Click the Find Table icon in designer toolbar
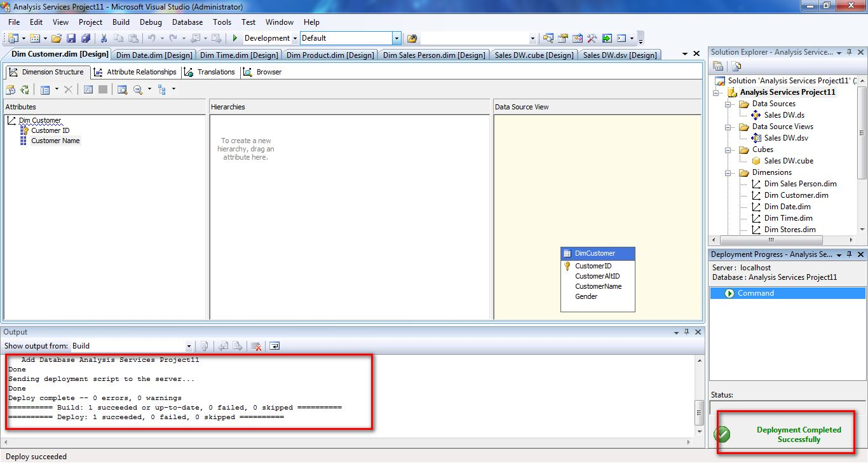The height and width of the screenshot is (463, 868). [x=122, y=90]
